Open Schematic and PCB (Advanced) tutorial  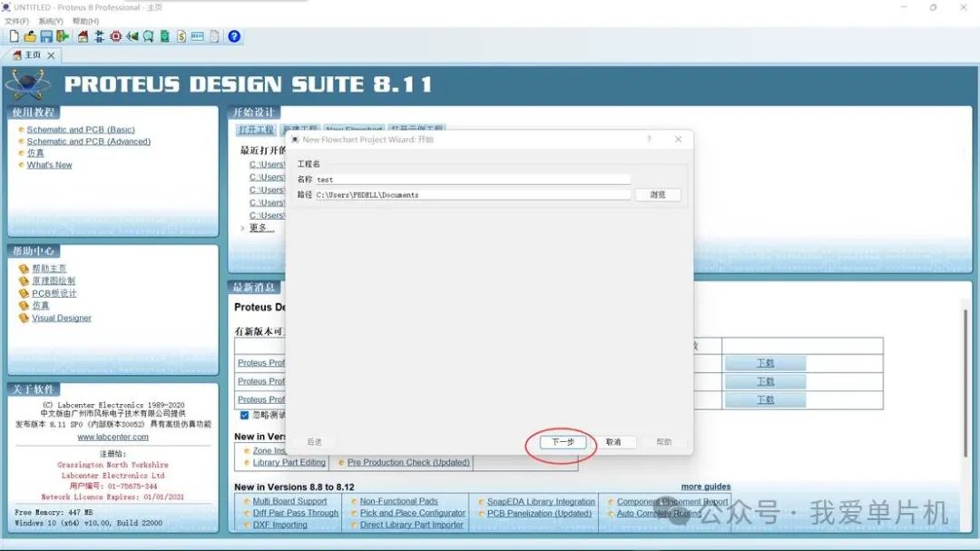89,142
